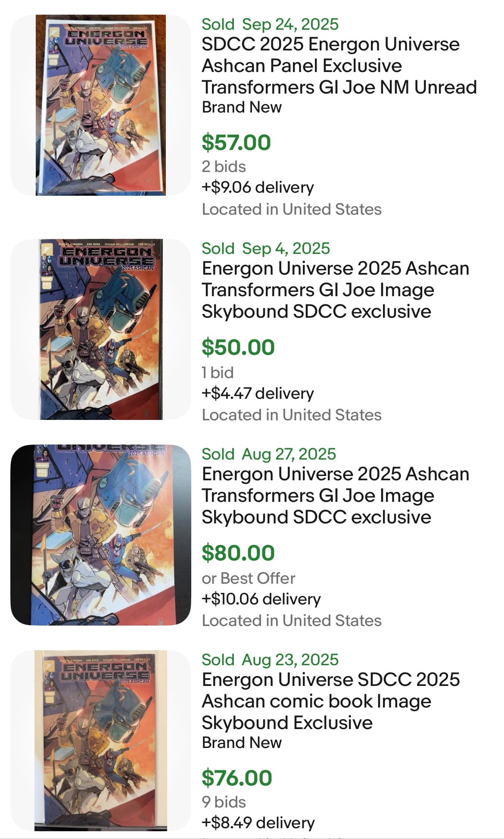Image resolution: width=504 pixels, height=839 pixels.
Task: Click the $57.00 sold price
Action: click(236, 142)
